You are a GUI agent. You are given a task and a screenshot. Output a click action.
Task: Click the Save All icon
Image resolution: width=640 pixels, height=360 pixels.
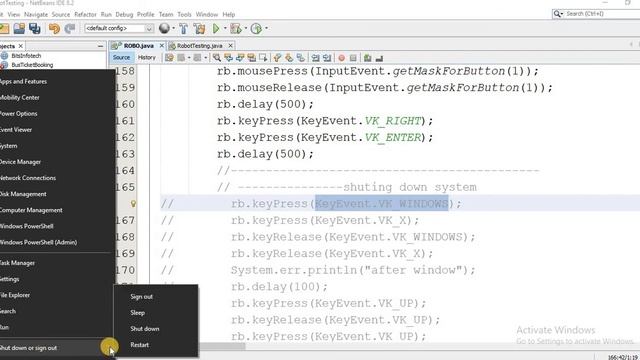pyautogui.click(x=35, y=28)
